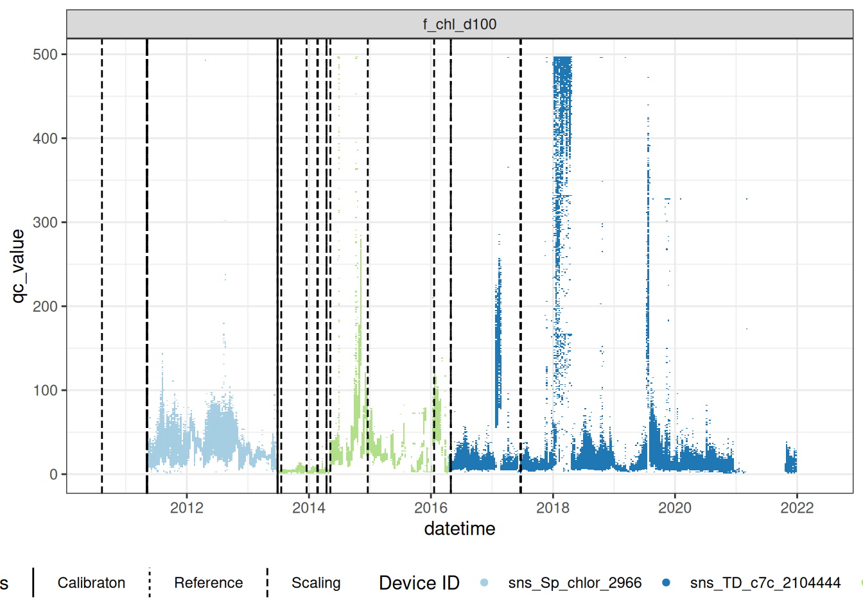
Task: Click the dark blue sns_TD_c7c_2104444 legend dot
Action: [x=666, y=583]
